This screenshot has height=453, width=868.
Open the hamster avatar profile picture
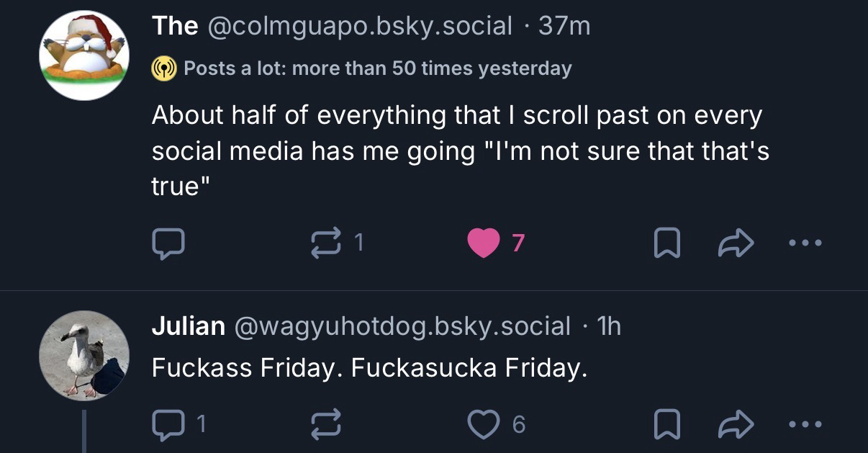(x=83, y=55)
